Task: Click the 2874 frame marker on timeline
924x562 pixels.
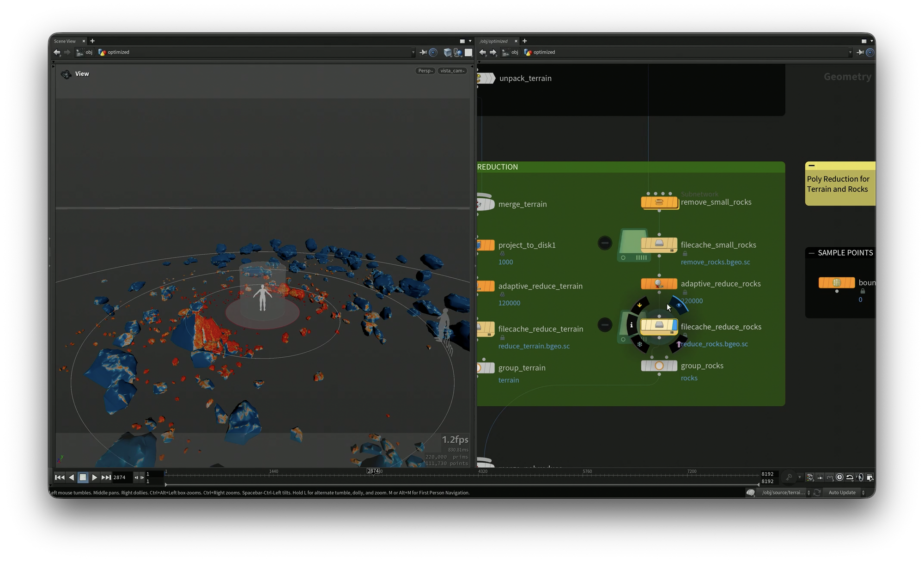Action: 373,471
